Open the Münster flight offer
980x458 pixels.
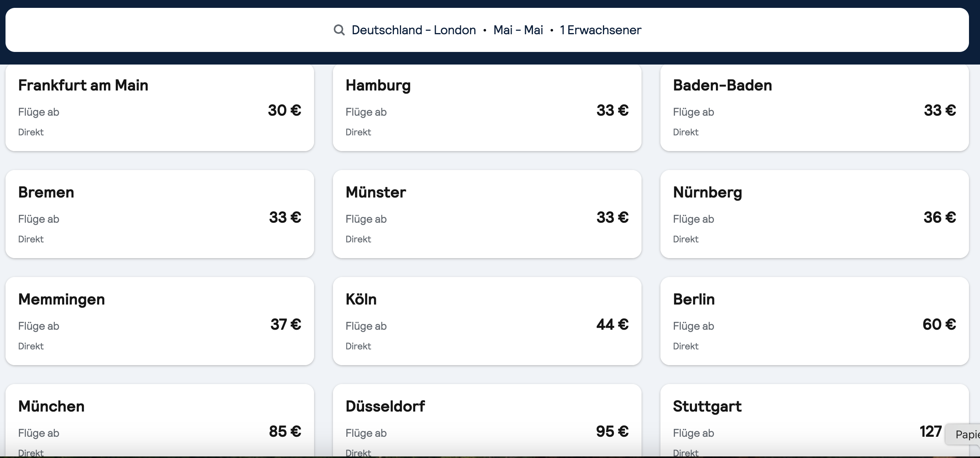click(x=487, y=214)
